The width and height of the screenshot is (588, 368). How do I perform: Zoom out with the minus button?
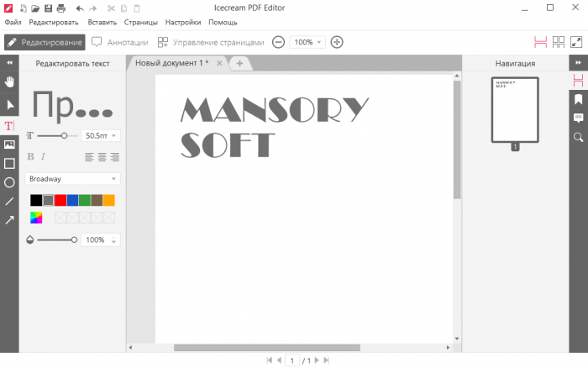point(278,42)
